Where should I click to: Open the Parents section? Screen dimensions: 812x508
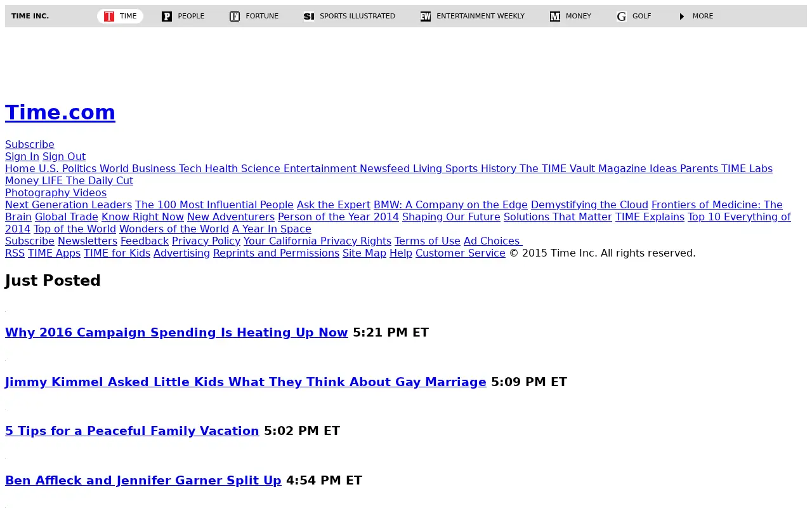(699, 169)
